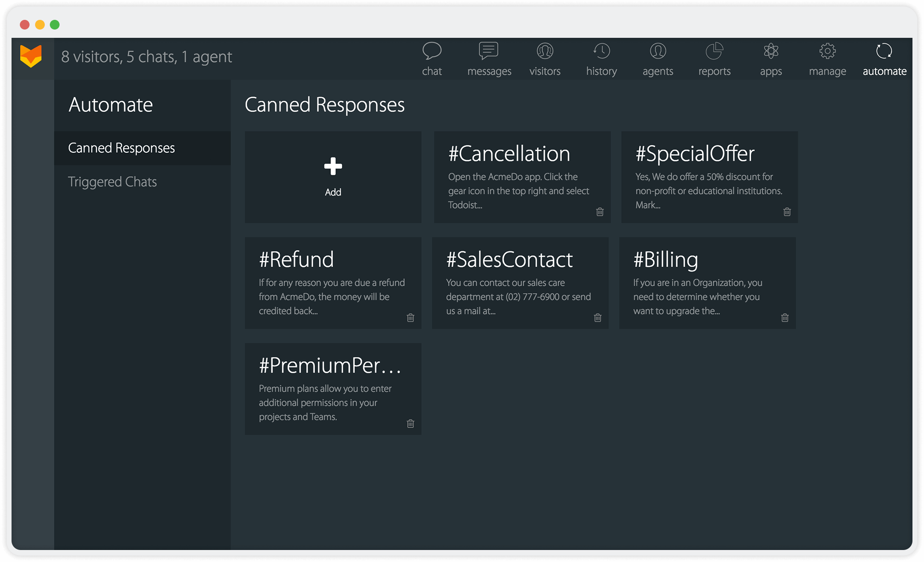Image resolution: width=924 pixels, height=562 pixels.
Task: Open the #Billing response title
Action: pos(666,260)
